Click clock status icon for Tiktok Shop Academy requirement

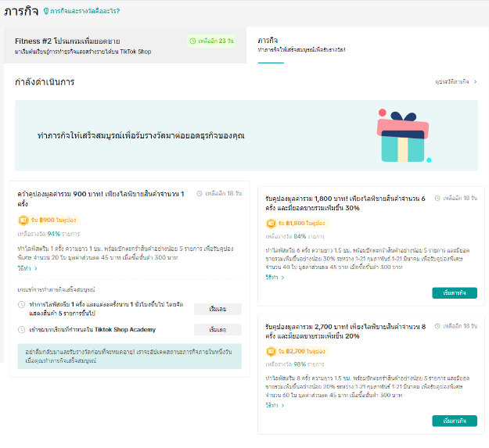coord(22,330)
